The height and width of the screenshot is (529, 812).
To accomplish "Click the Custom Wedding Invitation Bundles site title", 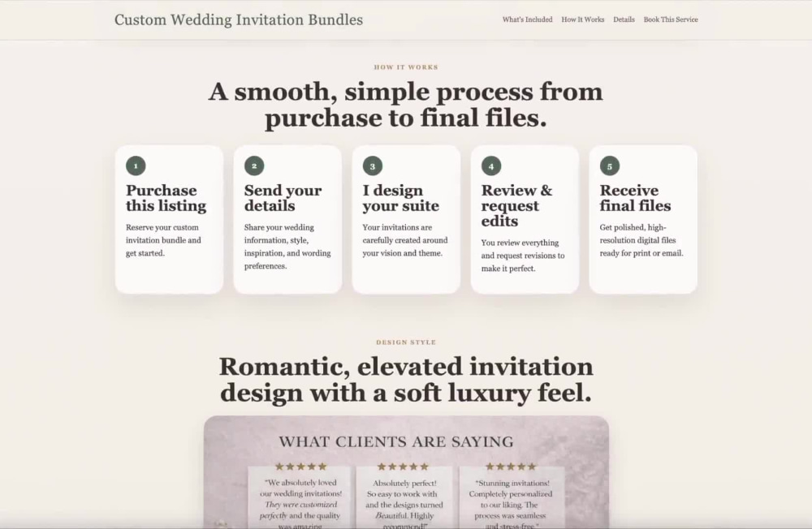I will [239, 19].
